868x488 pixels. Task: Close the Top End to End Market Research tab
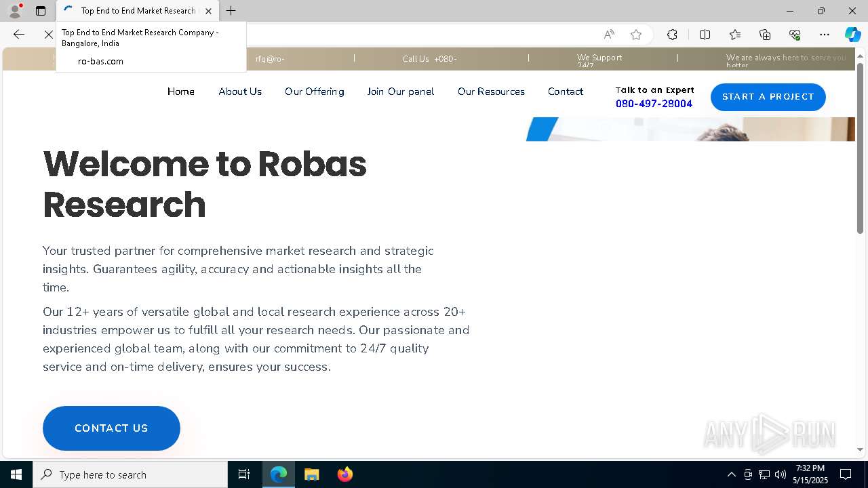click(208, 11)
